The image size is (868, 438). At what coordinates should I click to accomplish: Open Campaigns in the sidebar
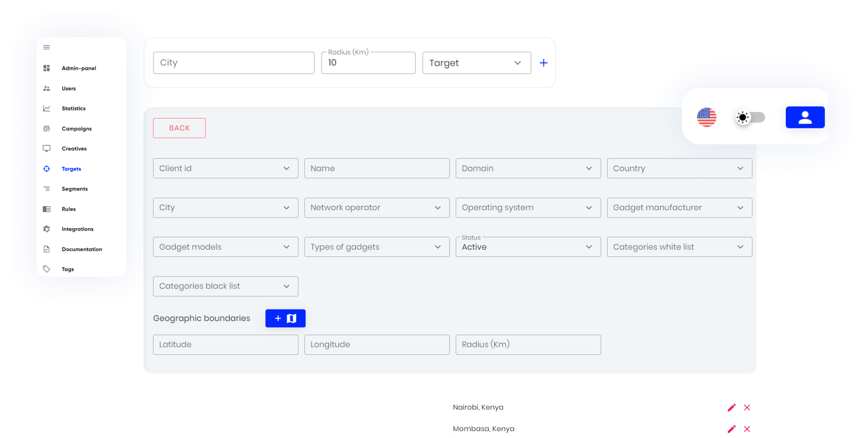(76, 129)
